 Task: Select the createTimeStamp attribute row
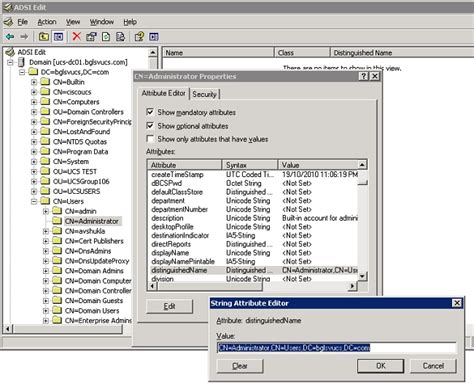pos(253,174)
